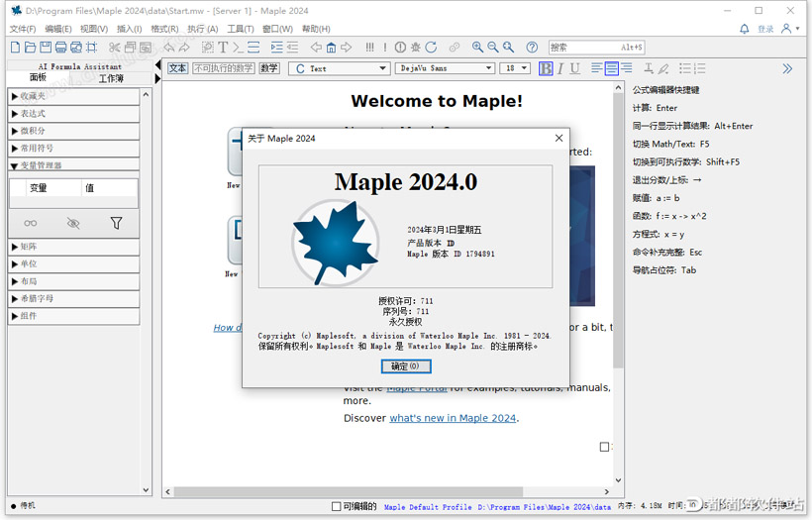Open the DejaVu Sans font dropdown
This screenshot has height=520, width=812.
pyautogui.click(x=445, y=68)
